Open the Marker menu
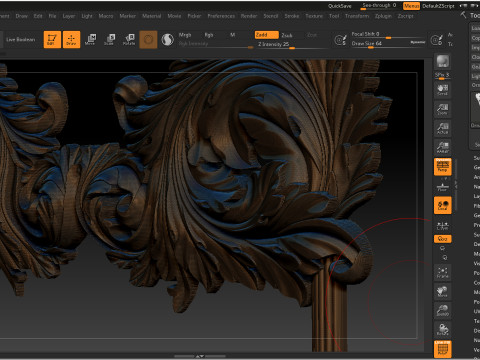Image resolution: width=480 pixels, height=360 pixels. pos(128,16)
